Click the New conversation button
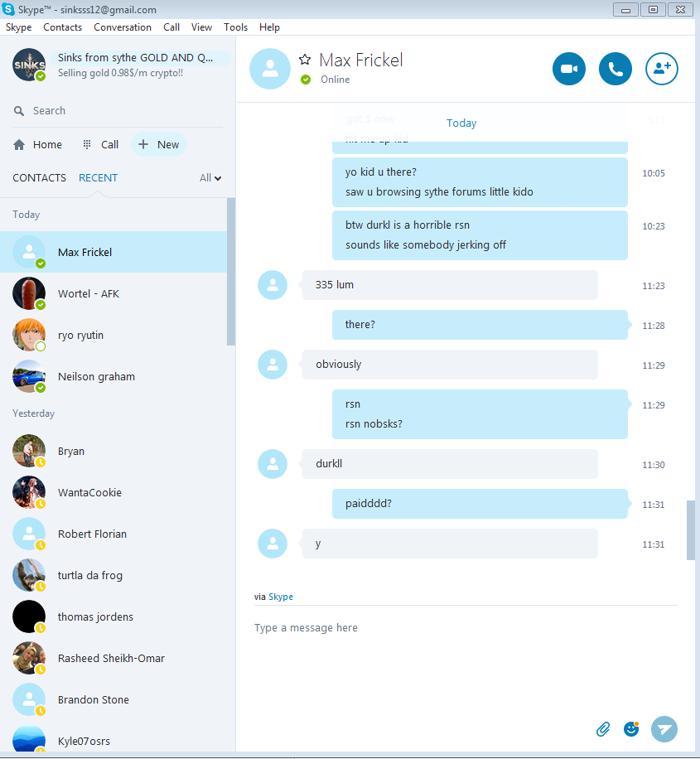This screenshot has width=700, height=759. click(x=159, y=144)
